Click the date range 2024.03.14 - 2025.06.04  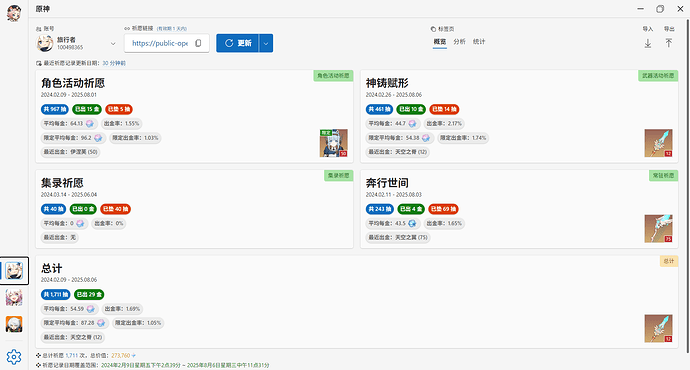(69, 194)
